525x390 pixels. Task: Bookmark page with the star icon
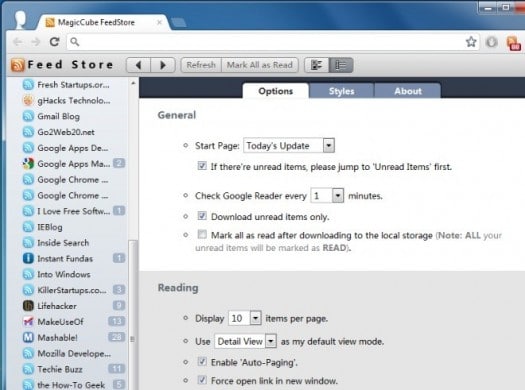[x=471, y=42]
